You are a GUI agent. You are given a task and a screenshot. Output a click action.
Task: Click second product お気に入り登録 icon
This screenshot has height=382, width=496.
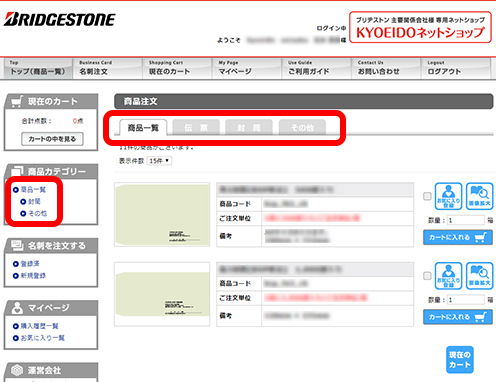pos(448,276)
